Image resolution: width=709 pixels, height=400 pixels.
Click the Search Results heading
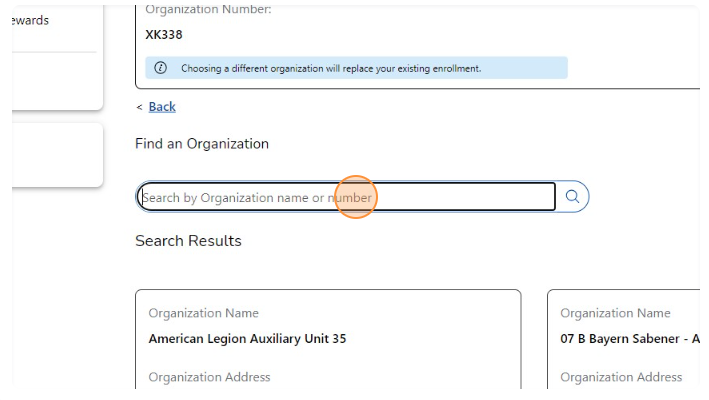(188, 241)
